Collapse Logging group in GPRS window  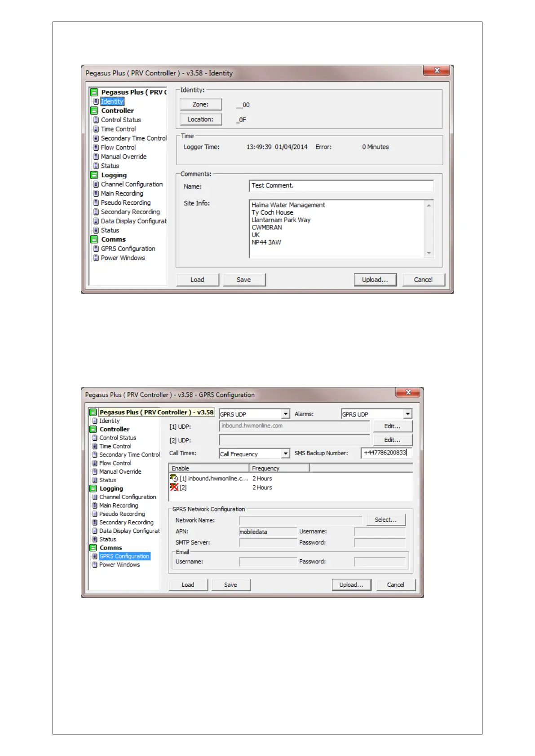[x=93, y=488]
